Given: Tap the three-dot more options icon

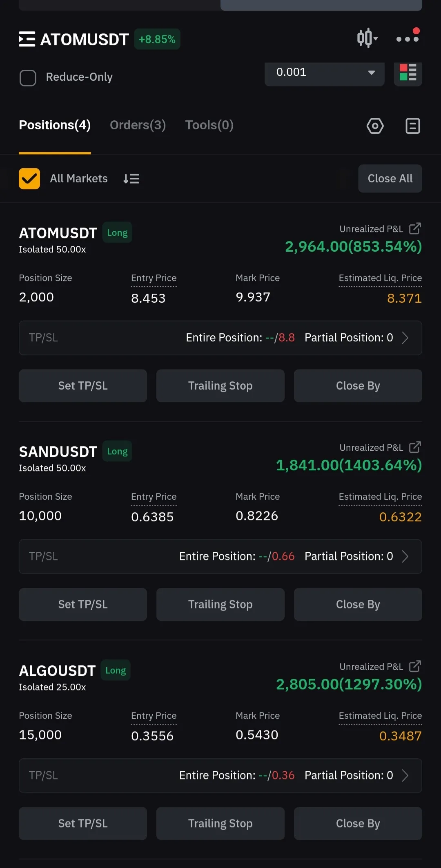Looking at the screenshot, I should coord(408,38).
